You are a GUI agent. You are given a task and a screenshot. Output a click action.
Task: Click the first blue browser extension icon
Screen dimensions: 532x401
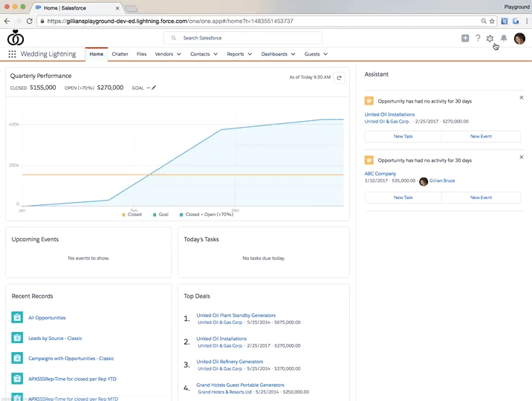coord(505,21)
